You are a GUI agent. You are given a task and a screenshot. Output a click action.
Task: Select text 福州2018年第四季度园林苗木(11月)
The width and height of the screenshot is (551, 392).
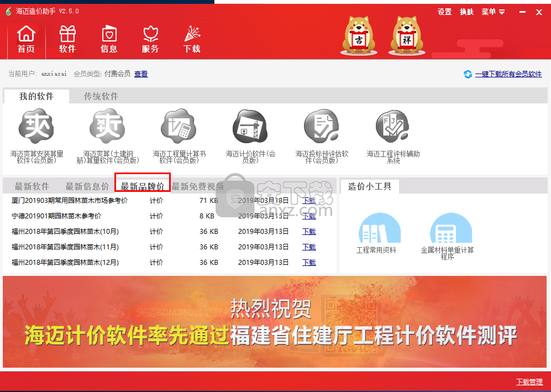(65, 247)
